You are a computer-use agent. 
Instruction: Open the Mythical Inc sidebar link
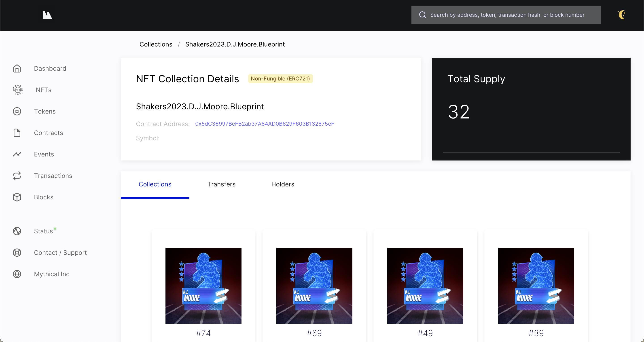tap(52, 274)
